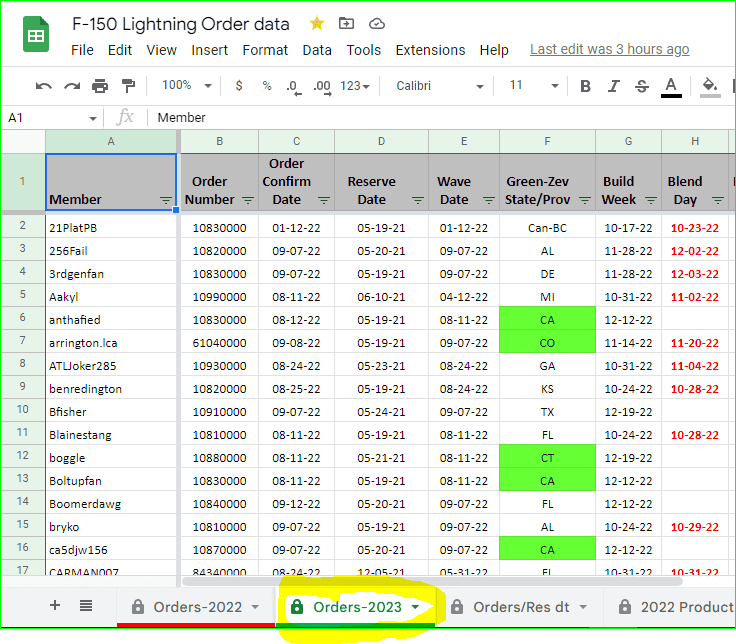Check cloud document status icon
Image resolution: width=736 pixels, height=644 pixels.
point(376,23)
